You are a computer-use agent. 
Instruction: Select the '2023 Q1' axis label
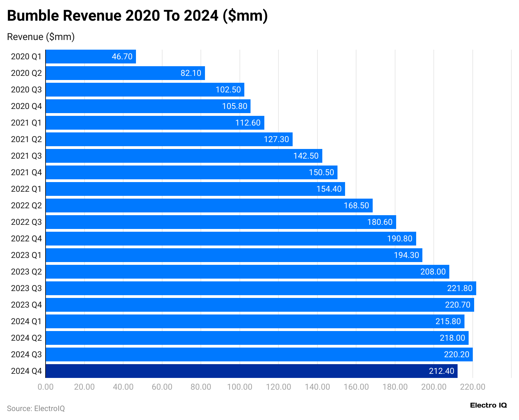(26, 255)
